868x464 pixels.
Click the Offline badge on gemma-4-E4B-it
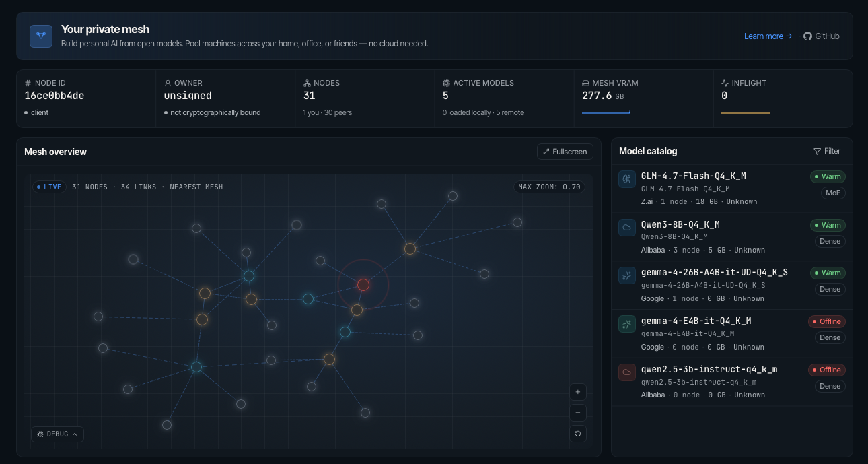(827, 321)
